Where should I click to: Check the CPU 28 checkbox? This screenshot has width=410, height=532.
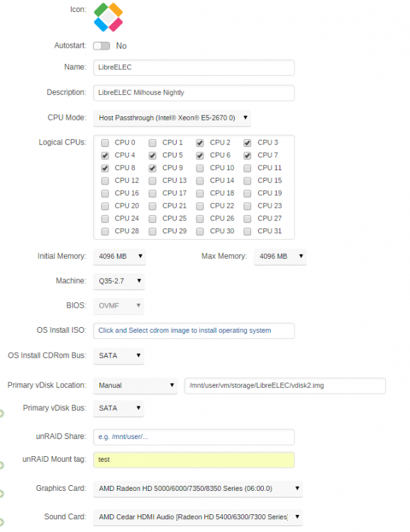click(x=105, y=231)
